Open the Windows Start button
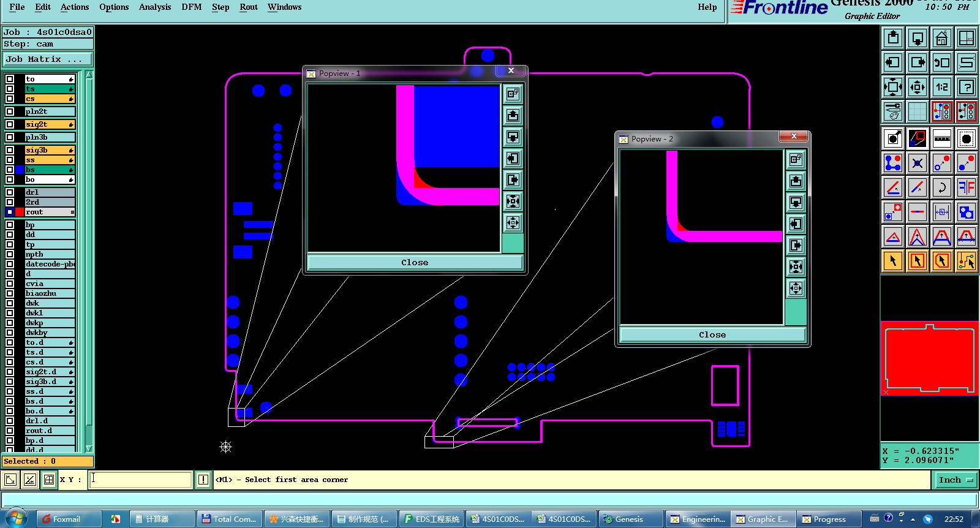The height and width of the screenshot is (528, 980). pos(16,518)
